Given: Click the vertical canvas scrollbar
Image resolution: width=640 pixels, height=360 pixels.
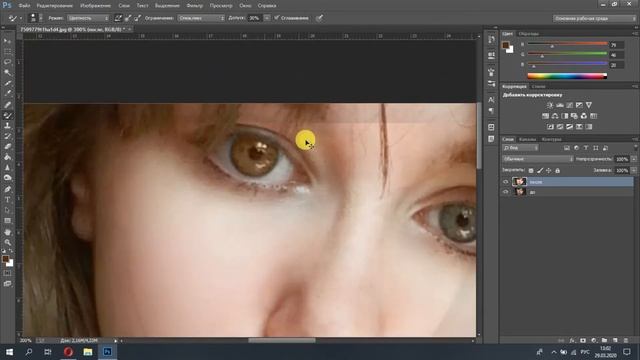Looking at the screenshot, I should (479, 135).
